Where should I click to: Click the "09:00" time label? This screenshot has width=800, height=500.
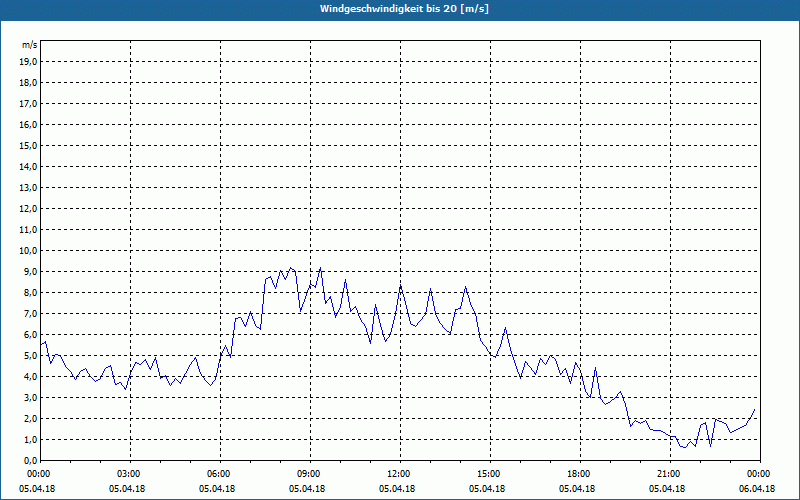[x=307, y=474]
